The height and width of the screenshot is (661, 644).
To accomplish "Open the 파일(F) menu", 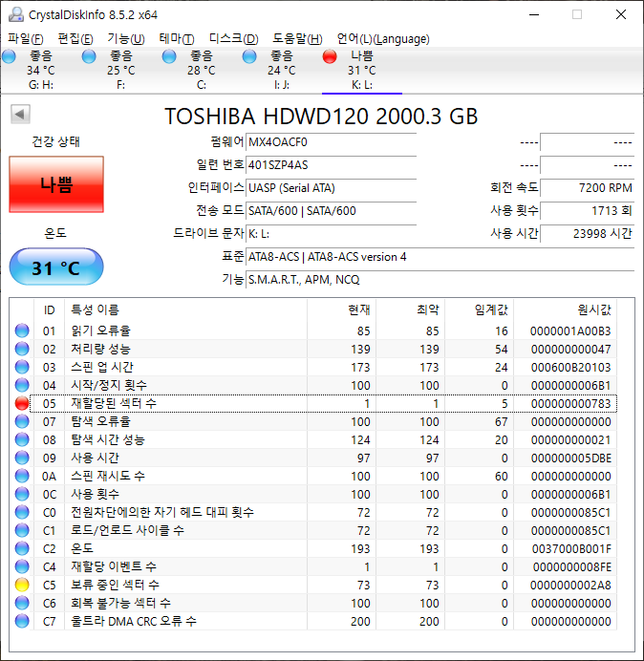I will point(26,39).
